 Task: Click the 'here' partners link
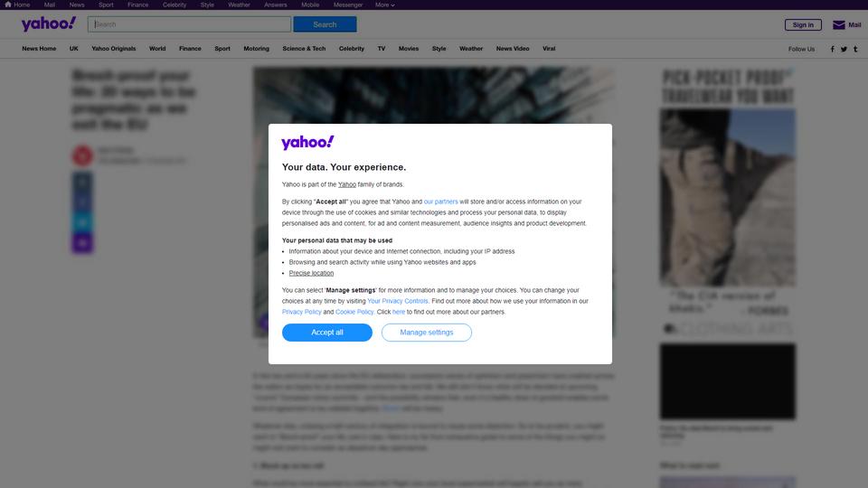point(399,312)
